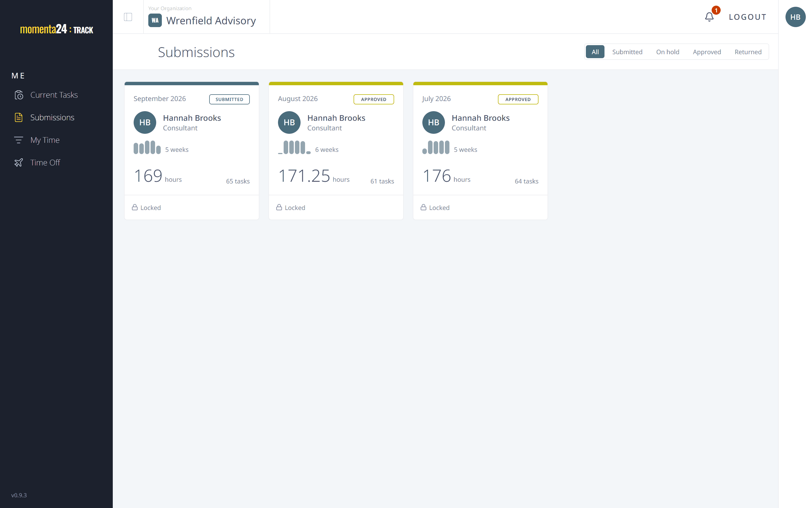Click the 6 weeks bar chart on August card
The width and height of the screenshot is (812, 508).
(294, 148)
